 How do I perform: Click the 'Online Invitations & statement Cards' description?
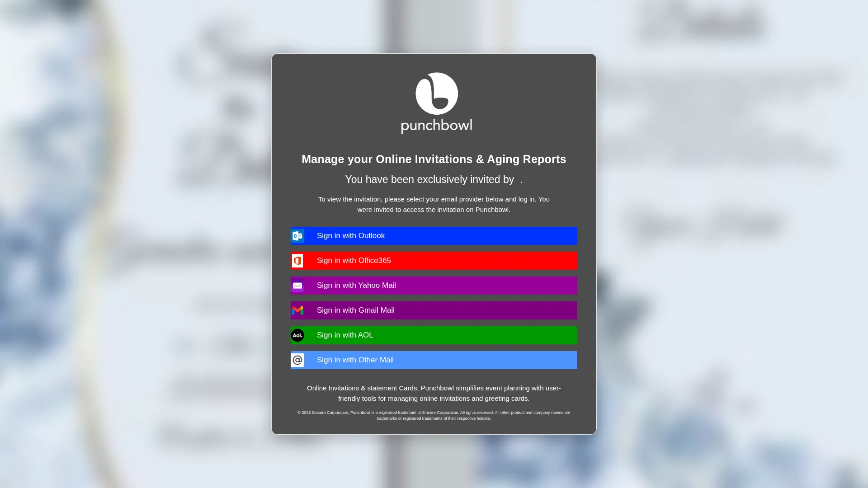point(434,393)
